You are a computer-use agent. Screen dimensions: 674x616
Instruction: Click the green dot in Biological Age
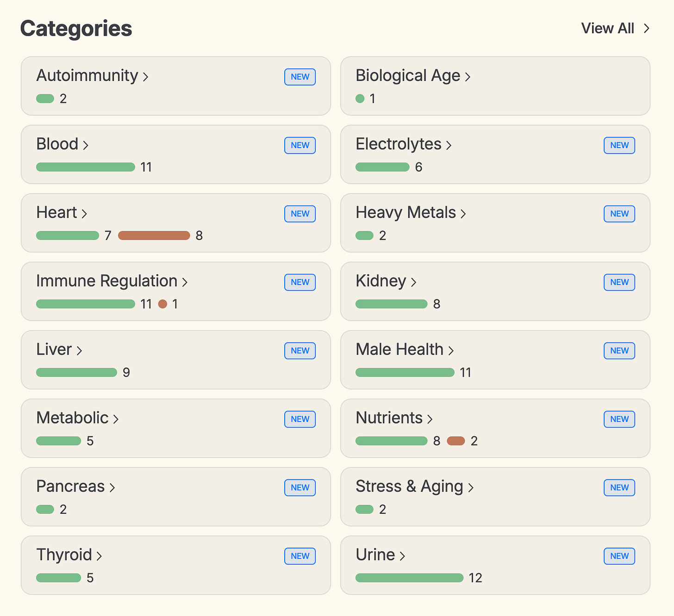click(360, 99)
